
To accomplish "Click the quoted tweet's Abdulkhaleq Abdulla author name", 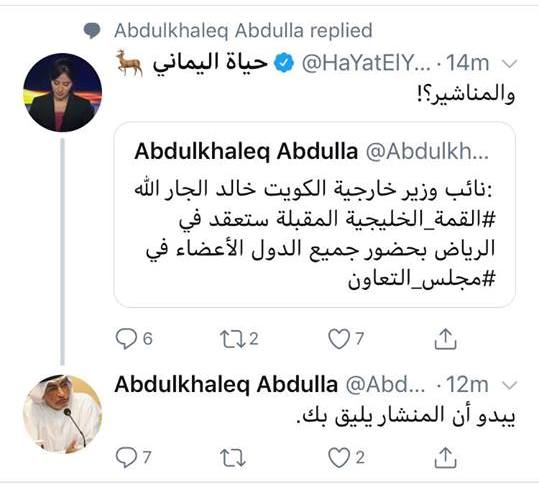I will (x=246, y=152).
